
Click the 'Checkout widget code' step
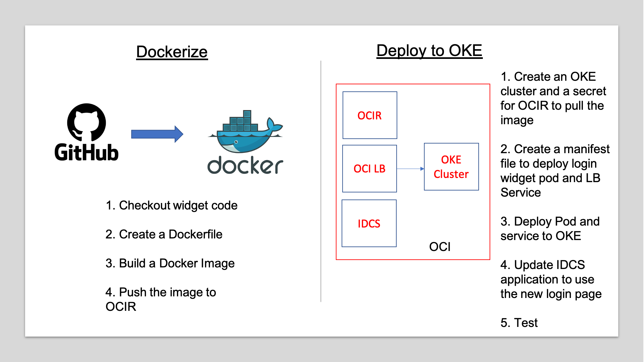click(171, 205)
